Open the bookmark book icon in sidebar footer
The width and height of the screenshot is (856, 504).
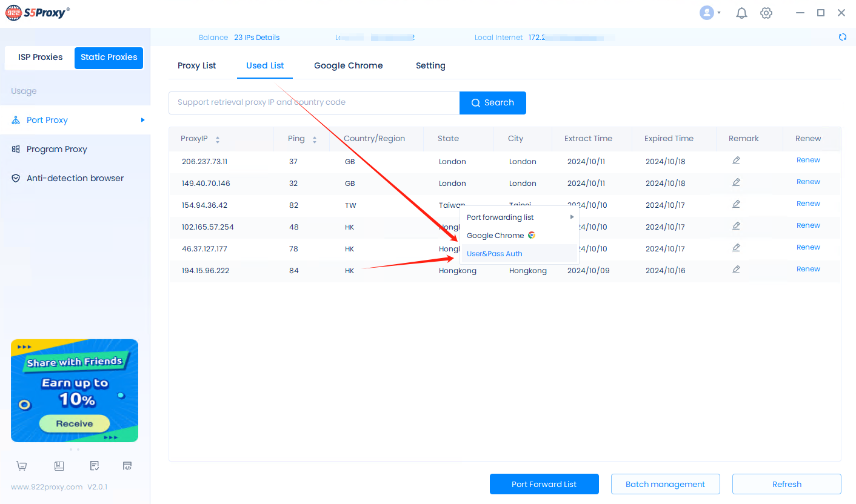[x=59, y=466]
